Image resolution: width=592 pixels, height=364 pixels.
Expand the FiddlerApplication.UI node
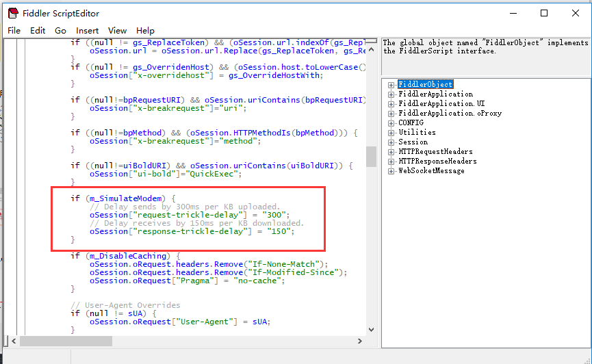coord(391,104)
